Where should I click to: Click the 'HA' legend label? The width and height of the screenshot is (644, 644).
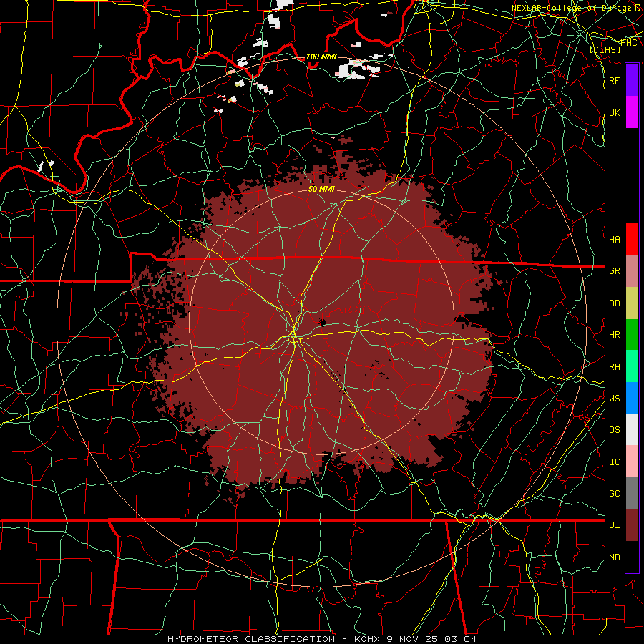pyautogui.click(x=614, y=239)
